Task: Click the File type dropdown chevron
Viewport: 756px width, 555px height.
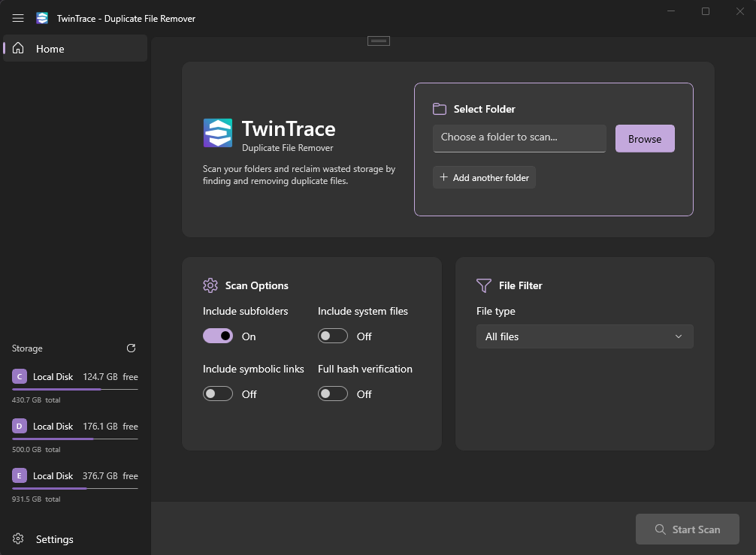Action: pos(679,336)
